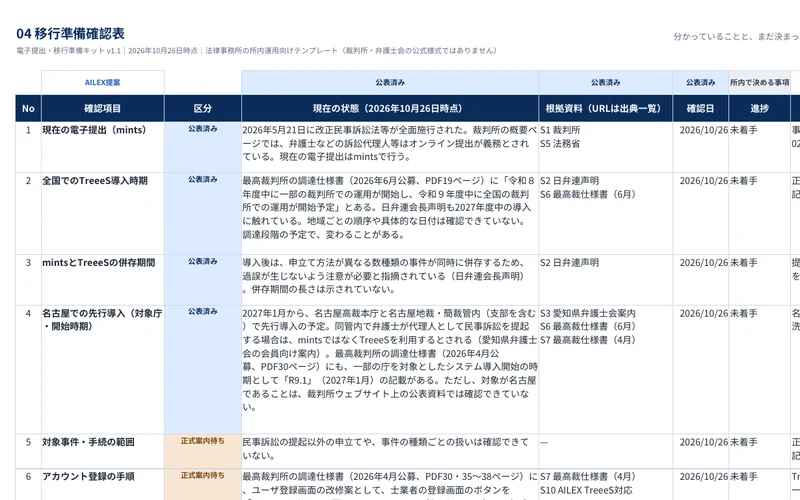Click the "進捗" column header
Viewport: 800px width, 500px height.
click(759, 108)
